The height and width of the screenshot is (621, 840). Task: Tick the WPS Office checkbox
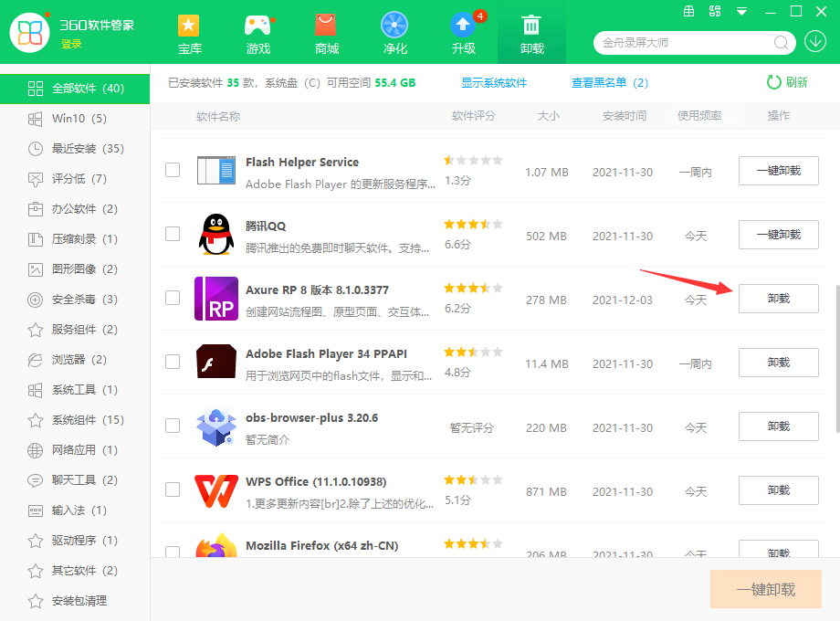click(x=173, y=489)
